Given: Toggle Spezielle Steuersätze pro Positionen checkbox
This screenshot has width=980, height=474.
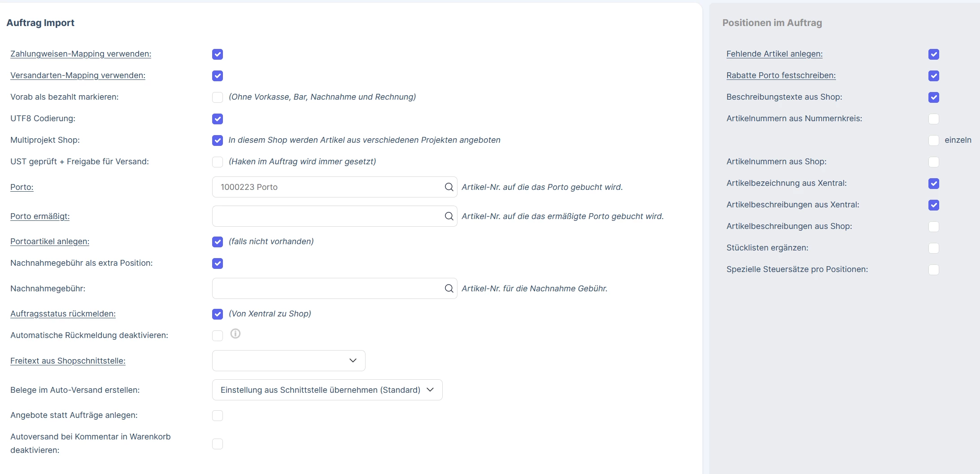Looking at the screenshot, I should coord(934,270).
